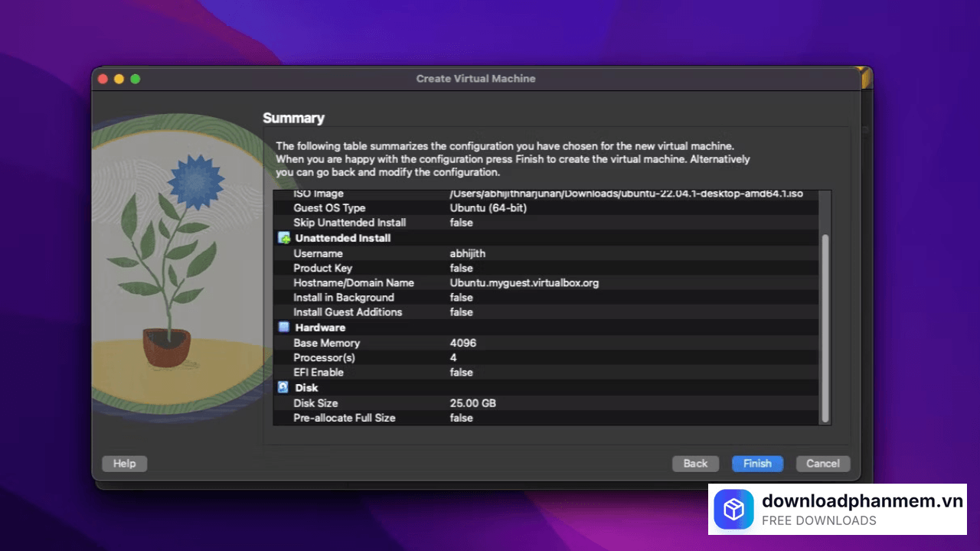Select the Skip Unattended Install row

(459, 223)
